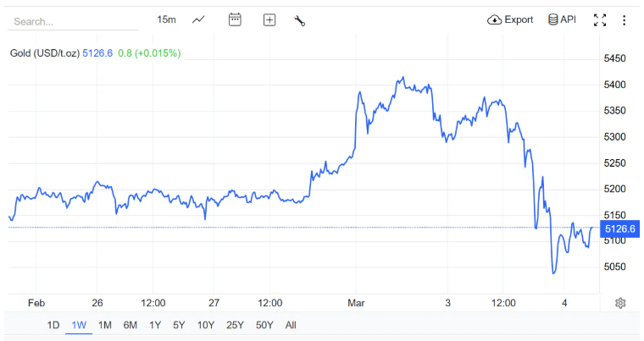The image size is (644, 341).
Task: Open the three-dot more options menu
Action: click(x=625, y=19)
